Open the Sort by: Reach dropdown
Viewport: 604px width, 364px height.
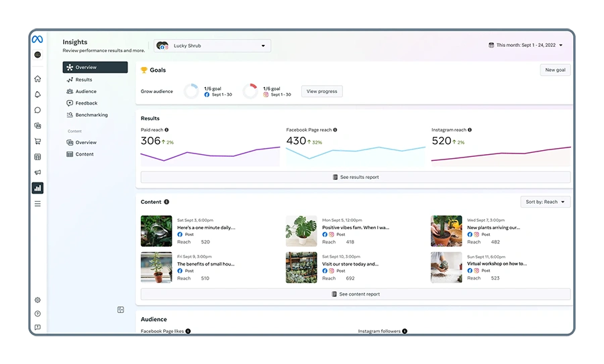coord(545,202)
